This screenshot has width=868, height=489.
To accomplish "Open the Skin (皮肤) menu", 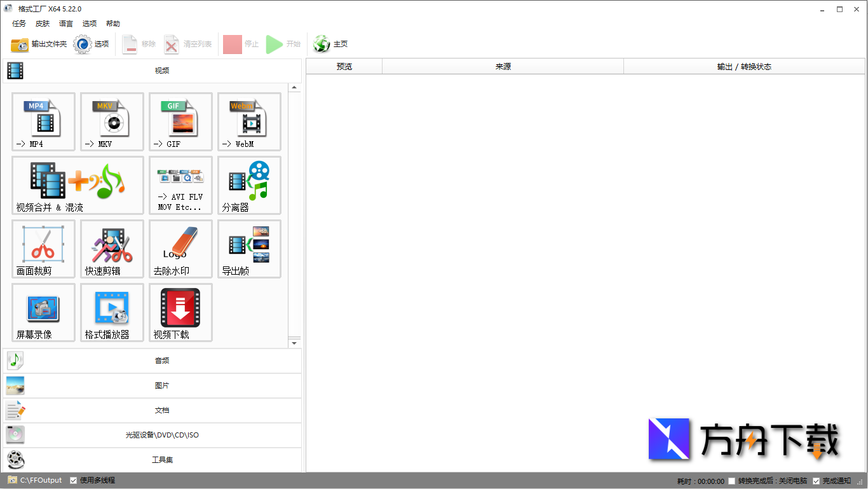I will [43, 24].
